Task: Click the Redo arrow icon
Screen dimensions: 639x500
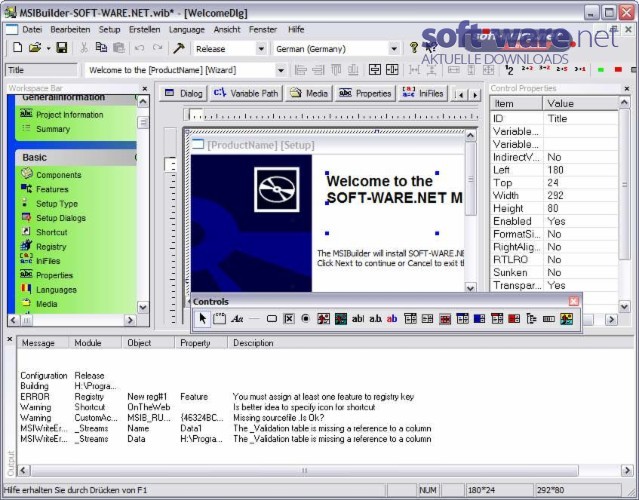Action: pos(157,48)
